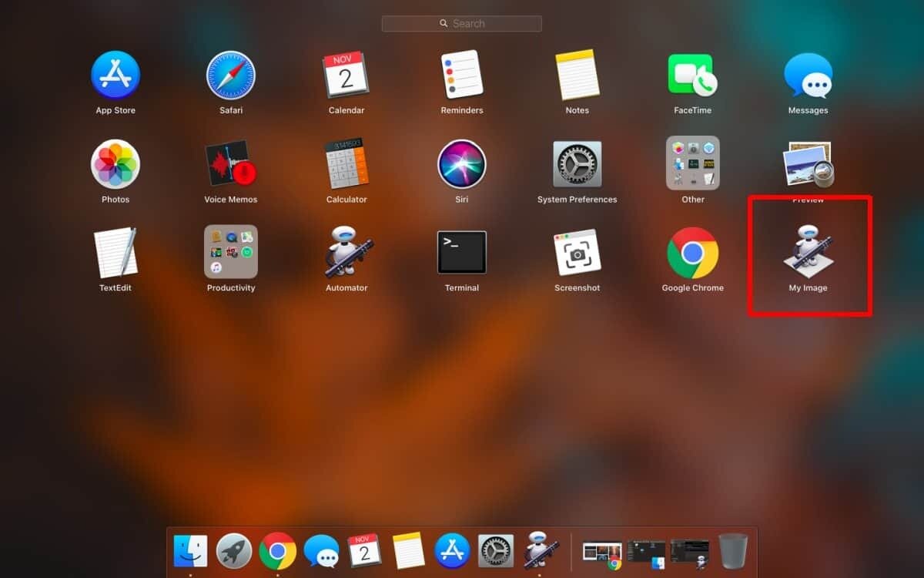Open the TextEdit app
Viewport: 924px width, 578px height.
click(115, 253)
